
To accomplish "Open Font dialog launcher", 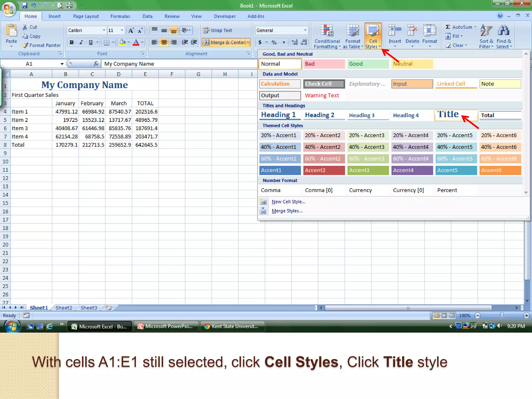I will 143,53.
